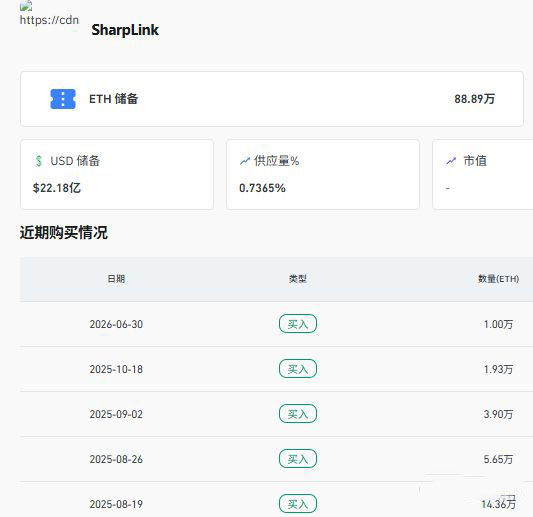
Task: Click the 2025-10-18 date cell
Action: [x=116, y=369]
